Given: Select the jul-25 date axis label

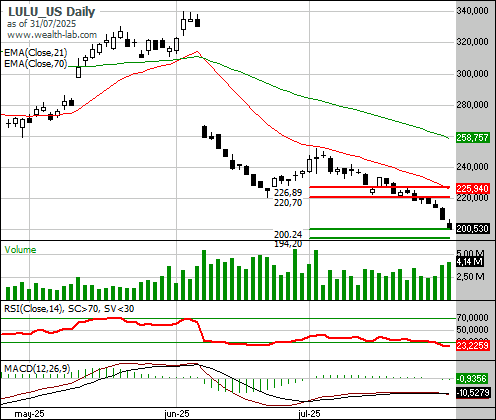Looking at the screenshot, I should pos(309,414).
